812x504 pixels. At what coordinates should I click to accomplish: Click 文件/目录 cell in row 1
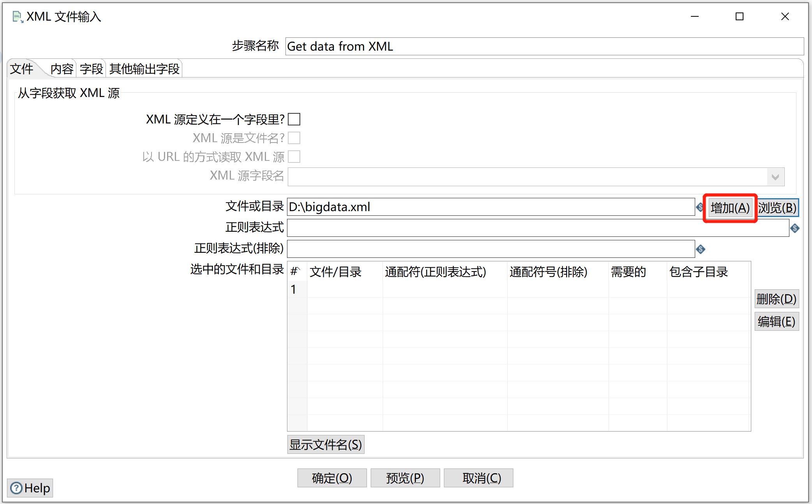point(345,289)
